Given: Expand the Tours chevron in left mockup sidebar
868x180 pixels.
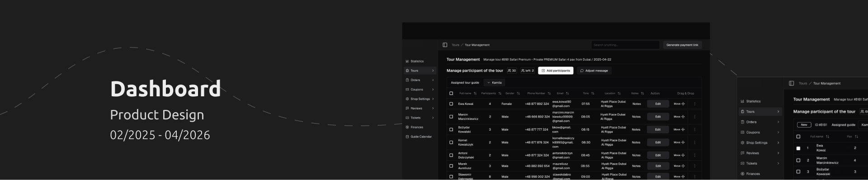Looking at the screenshot, I should tap(433, 71).
